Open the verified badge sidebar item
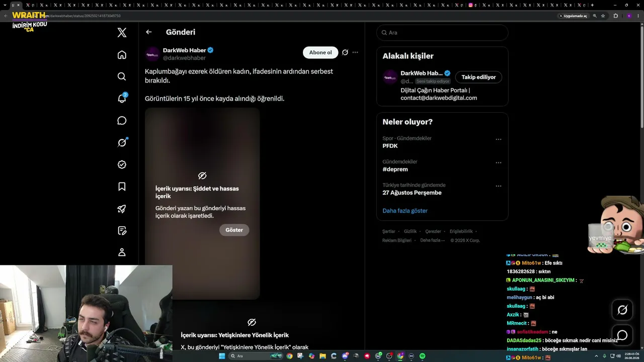Image resolution: width=644 pixels, height=362 pixels. tap(122, 164)
